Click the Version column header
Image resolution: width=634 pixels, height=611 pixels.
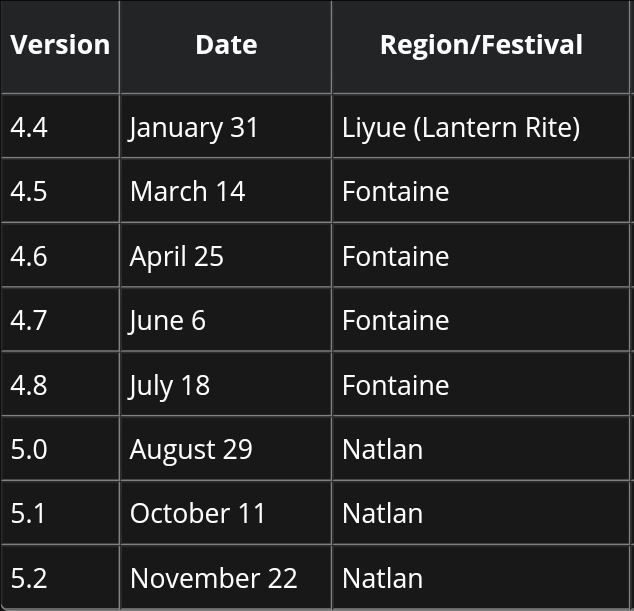[x=60, y=47]
